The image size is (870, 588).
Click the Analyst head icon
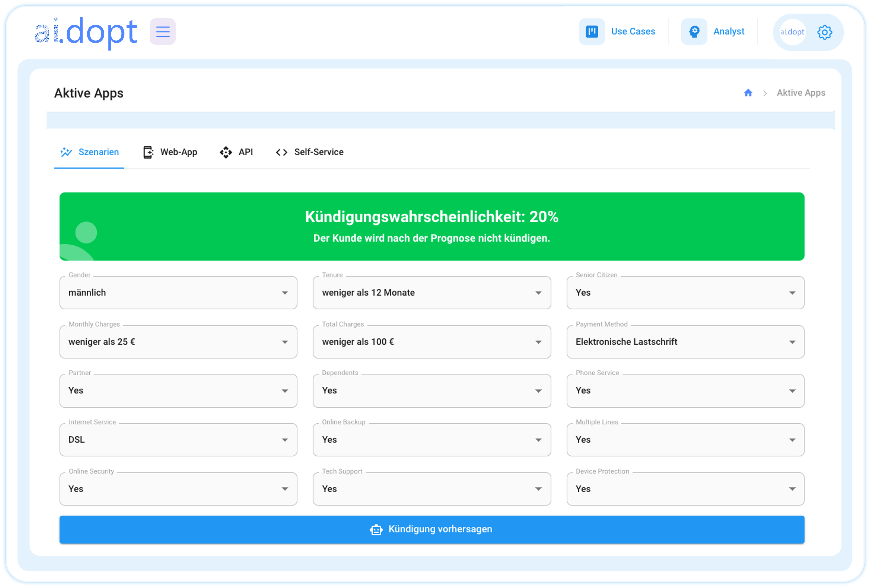coord(694,32)
